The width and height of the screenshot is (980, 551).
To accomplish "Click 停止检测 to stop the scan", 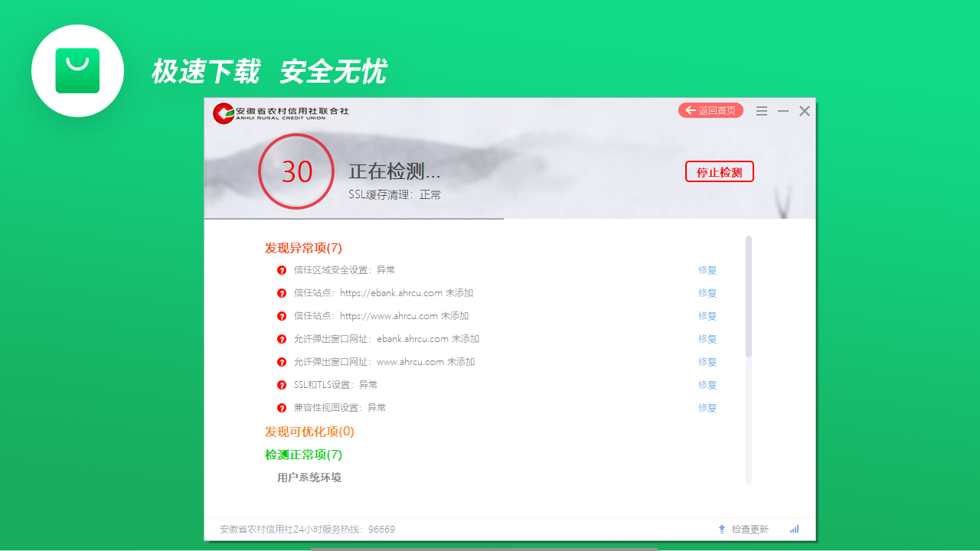I will (x=719, y=171).
